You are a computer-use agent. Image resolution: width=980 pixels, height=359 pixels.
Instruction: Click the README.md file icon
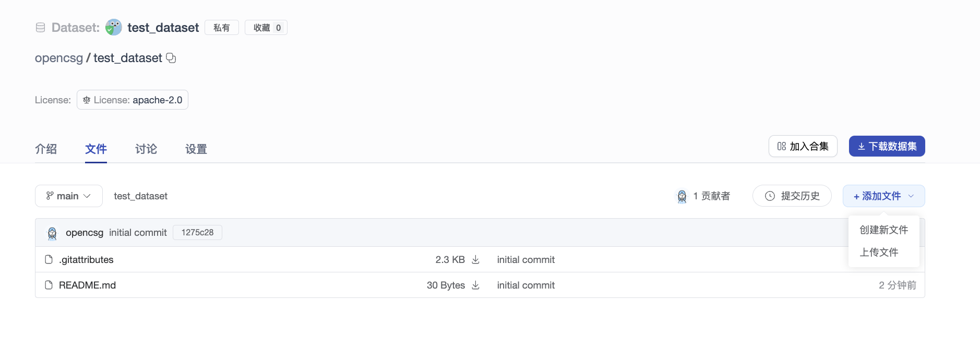49,285
